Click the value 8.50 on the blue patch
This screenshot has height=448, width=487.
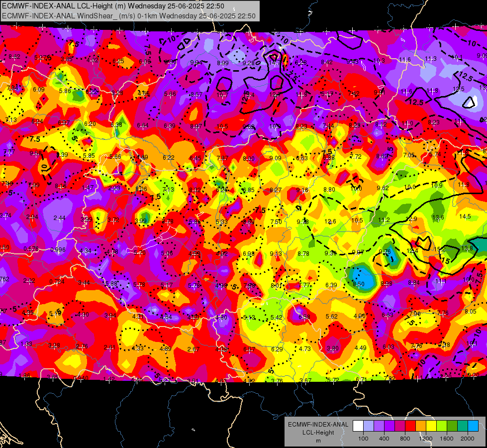[359, 284]
